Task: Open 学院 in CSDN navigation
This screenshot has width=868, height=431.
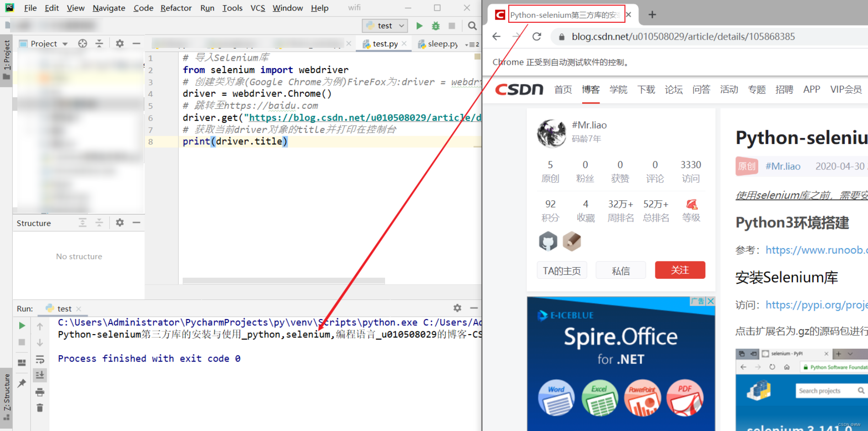Action: point(618,90)
